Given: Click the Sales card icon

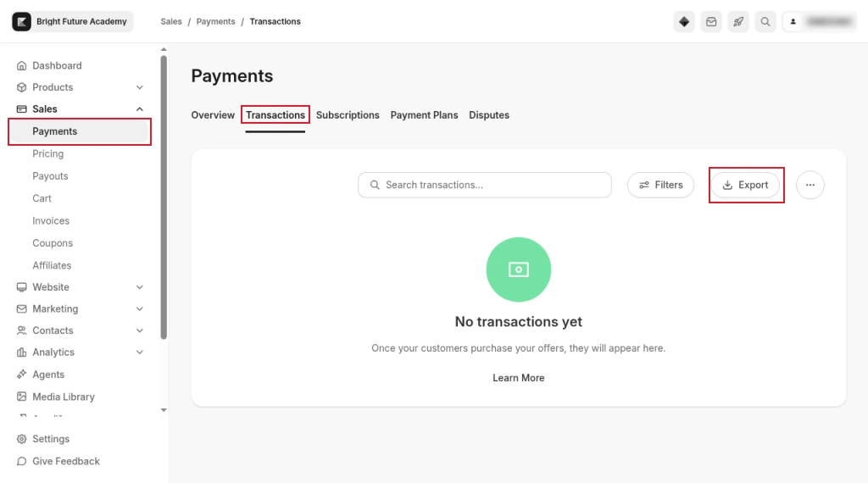Looking at the screenshot, I should pyautogui.click(x=21, y=109).
